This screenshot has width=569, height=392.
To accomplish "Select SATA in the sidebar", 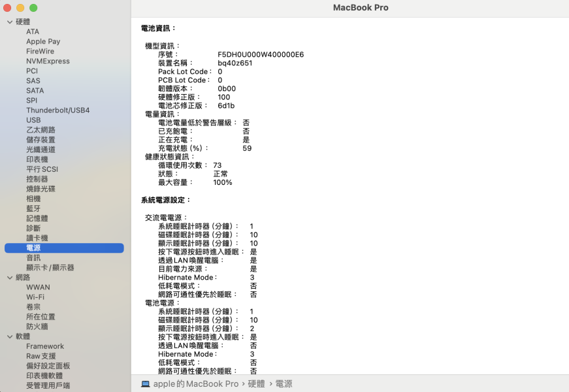I will (x=35, y=90).
